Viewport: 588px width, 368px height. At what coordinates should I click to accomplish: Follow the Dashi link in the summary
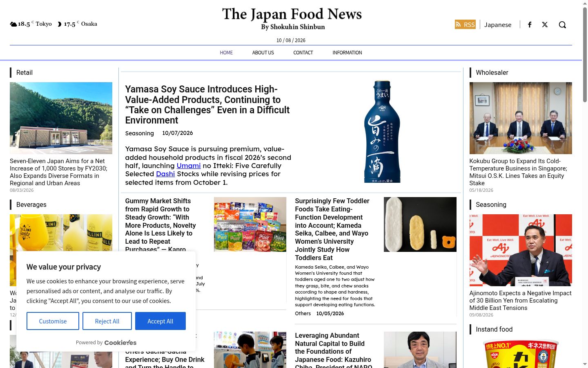click(x=165, y=174)
